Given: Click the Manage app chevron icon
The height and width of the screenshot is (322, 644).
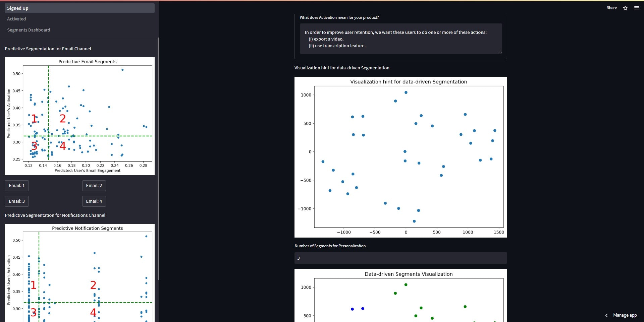Looking at the screenshot, I should pos(606,315).
